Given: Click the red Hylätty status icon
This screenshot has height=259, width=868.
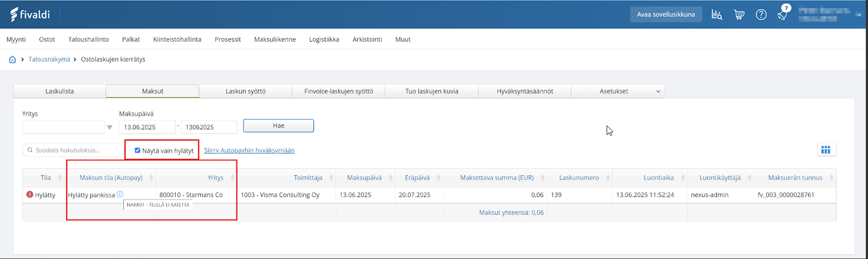Looking at the screenshot, I should coord(30,194).
